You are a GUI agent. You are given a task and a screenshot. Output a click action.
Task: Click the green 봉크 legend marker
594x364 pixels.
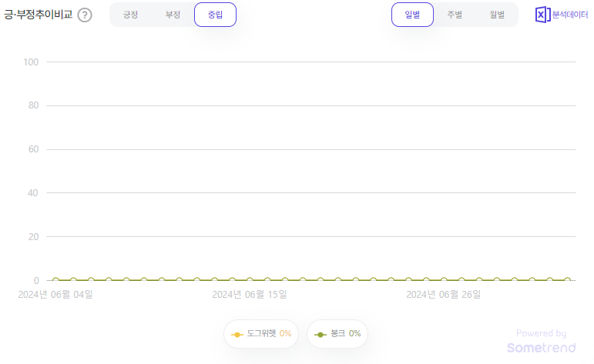point(320,335)
